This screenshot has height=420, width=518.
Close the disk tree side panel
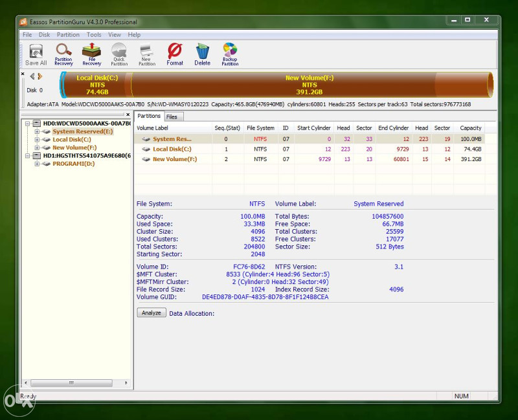click(128, 115)
